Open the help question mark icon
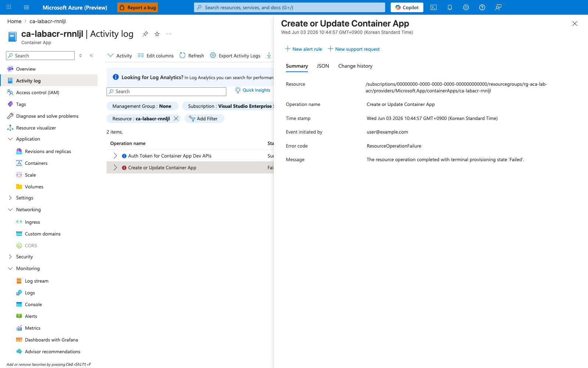This screenshot has height=368, width=588. click(482, 7)
